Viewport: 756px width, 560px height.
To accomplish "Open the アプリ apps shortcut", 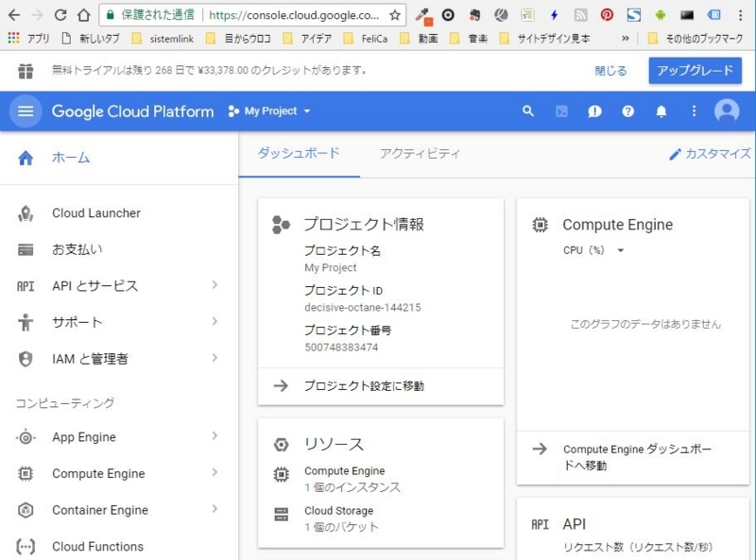I will tap(29, 38).
